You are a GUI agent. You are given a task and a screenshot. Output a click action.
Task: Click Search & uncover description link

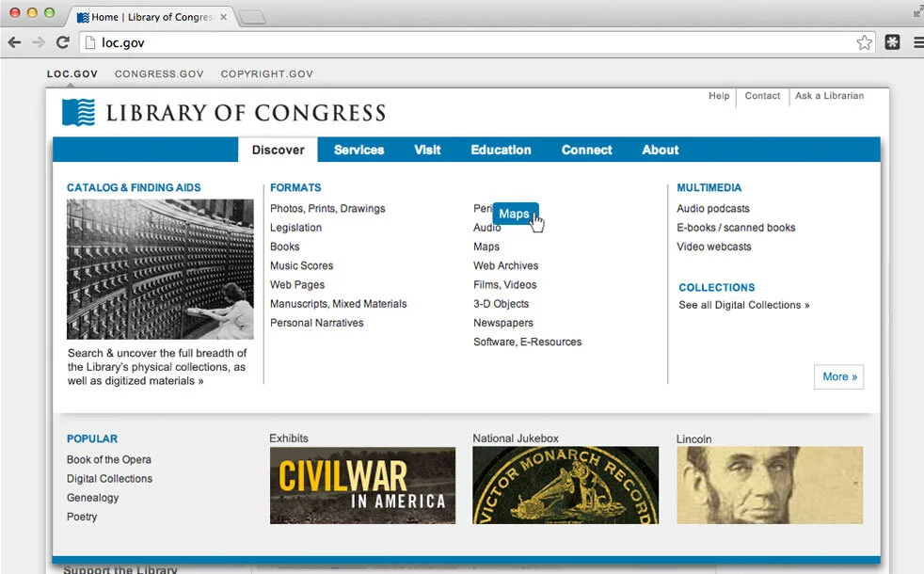157,367
